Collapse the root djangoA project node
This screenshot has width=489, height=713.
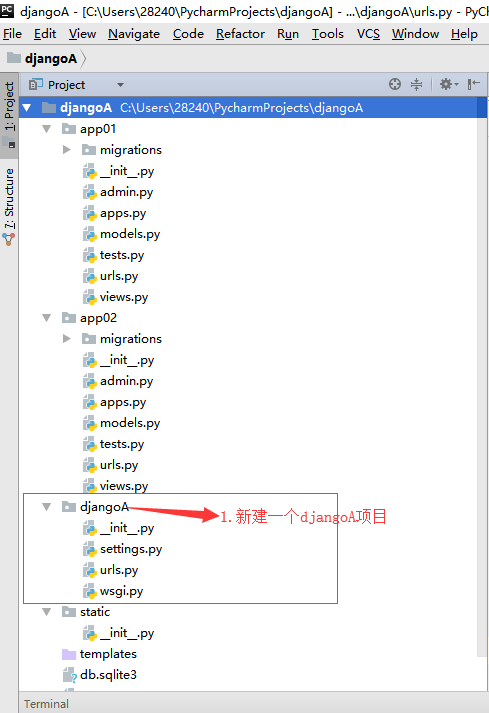(x=26, y=108)
